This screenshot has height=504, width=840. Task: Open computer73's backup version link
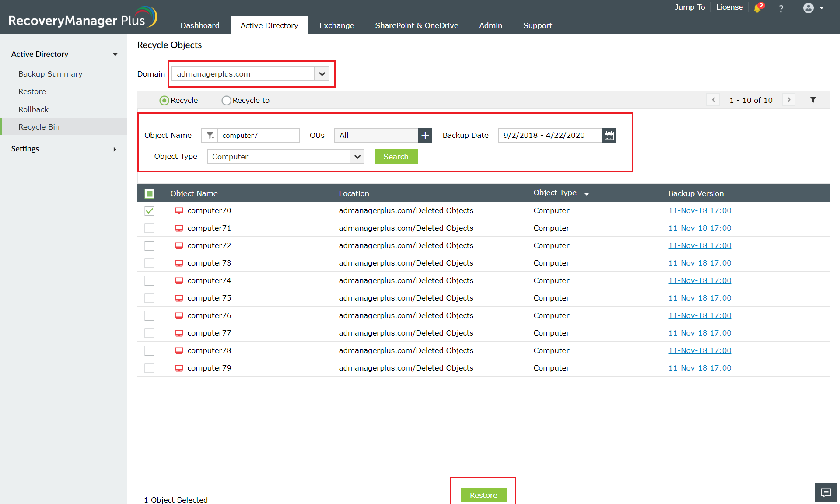click(x=700, y=263)
